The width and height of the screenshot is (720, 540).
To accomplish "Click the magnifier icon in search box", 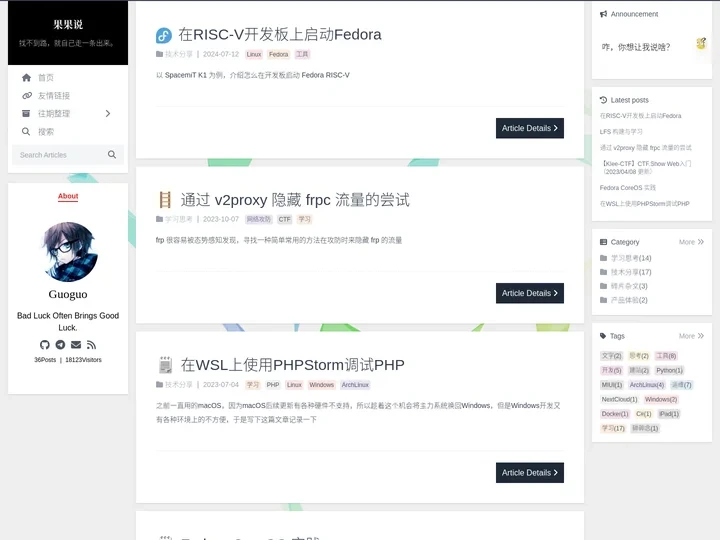I will click(112, 155).
